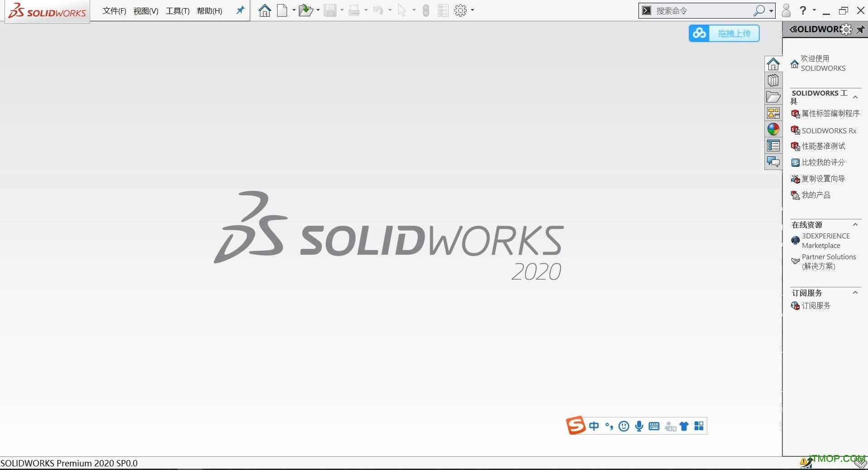Open the View Palette tab icon

(x=773, y=113)
